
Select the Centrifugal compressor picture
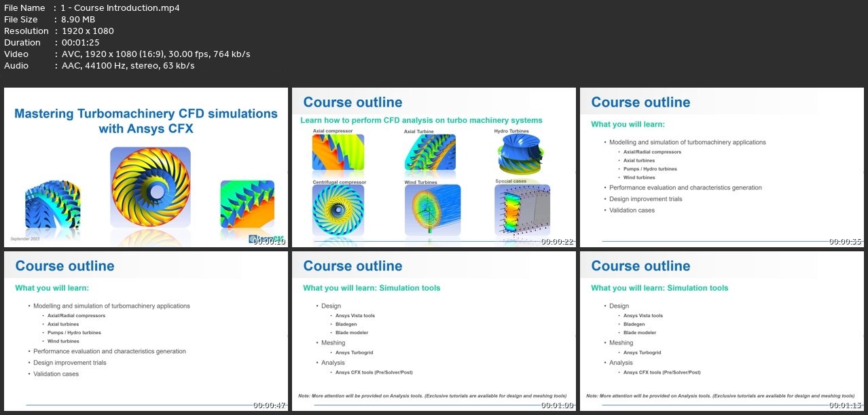338,210
